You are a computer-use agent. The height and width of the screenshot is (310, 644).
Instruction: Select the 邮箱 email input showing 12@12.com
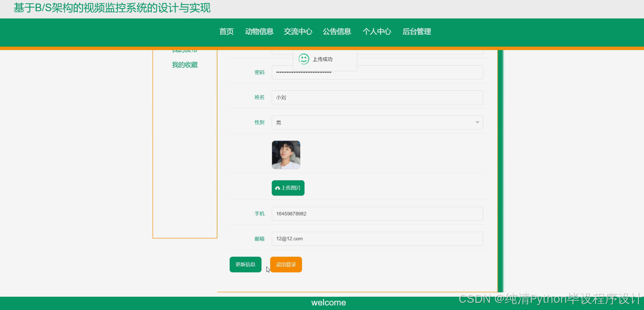(377, 238)
